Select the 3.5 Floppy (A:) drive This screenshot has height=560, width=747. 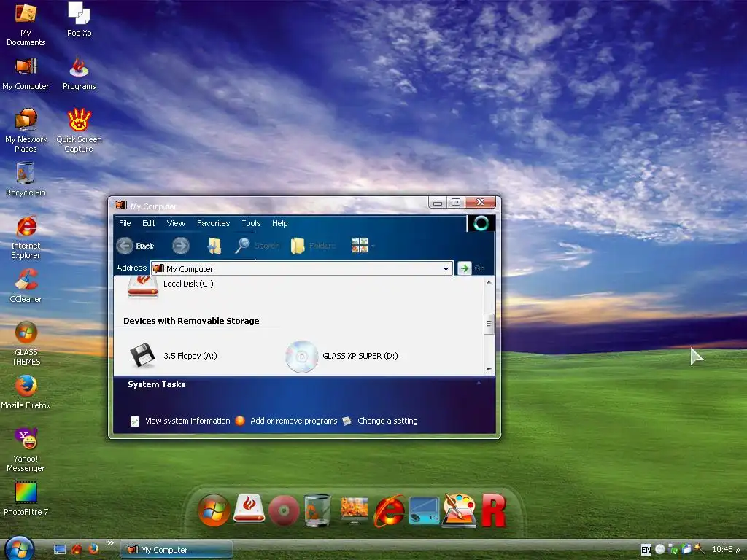(x=174, y=356)
